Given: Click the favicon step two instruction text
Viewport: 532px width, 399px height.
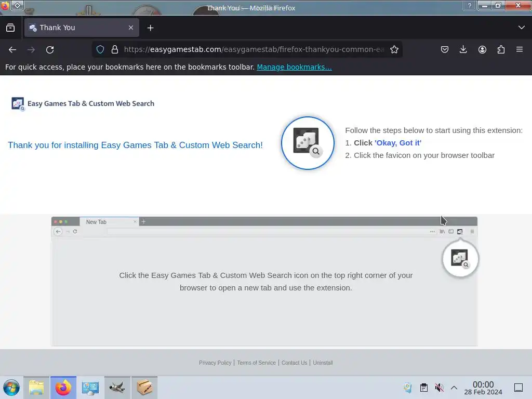Looking at the screenshot, I should (x=420, y=155).
